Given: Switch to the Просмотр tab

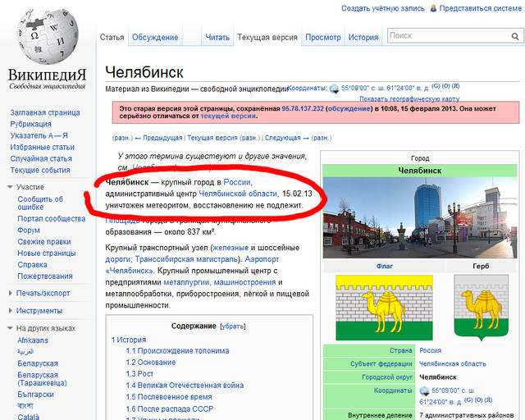Looking at the screenshot, I should click(x=322, y=37).
